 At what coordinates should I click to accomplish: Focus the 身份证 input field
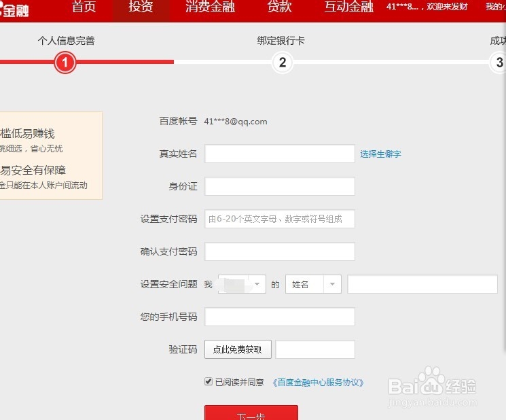[280, 186]
